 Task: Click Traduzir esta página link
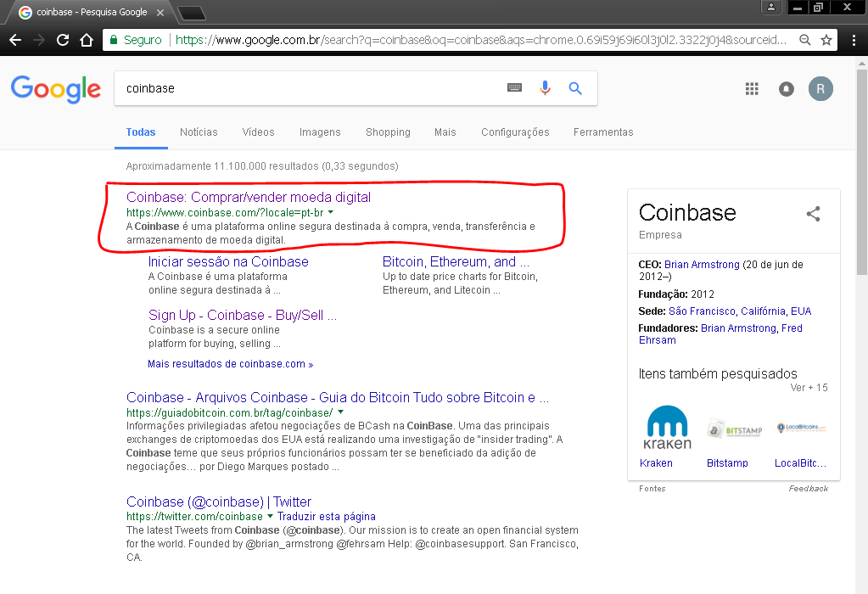[326, 517]
